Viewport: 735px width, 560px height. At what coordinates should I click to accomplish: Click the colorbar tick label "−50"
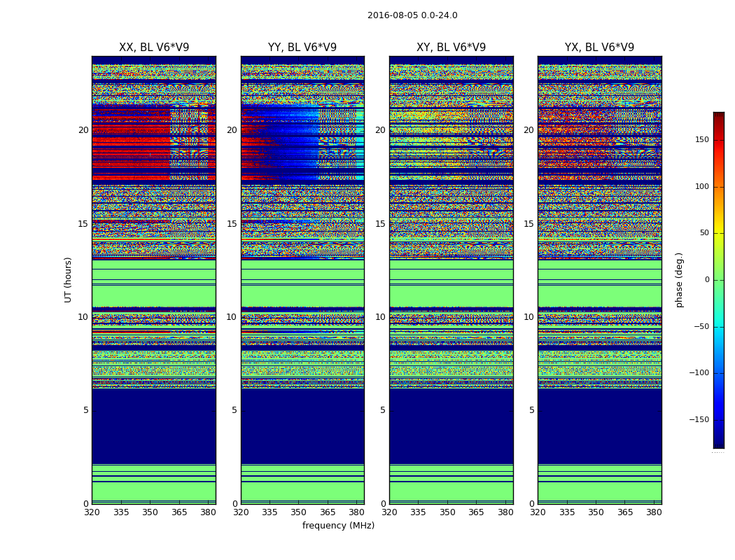[x=701, y=327]
